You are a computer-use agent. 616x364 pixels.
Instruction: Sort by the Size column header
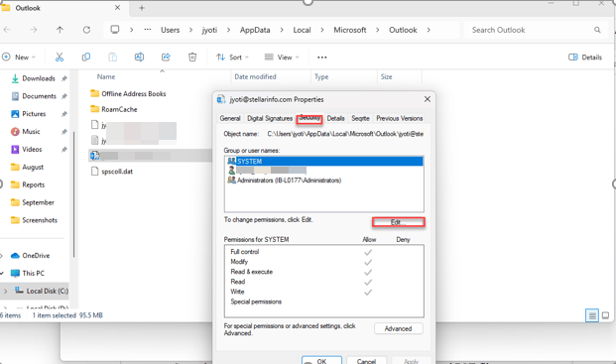[x=386, y=77]
